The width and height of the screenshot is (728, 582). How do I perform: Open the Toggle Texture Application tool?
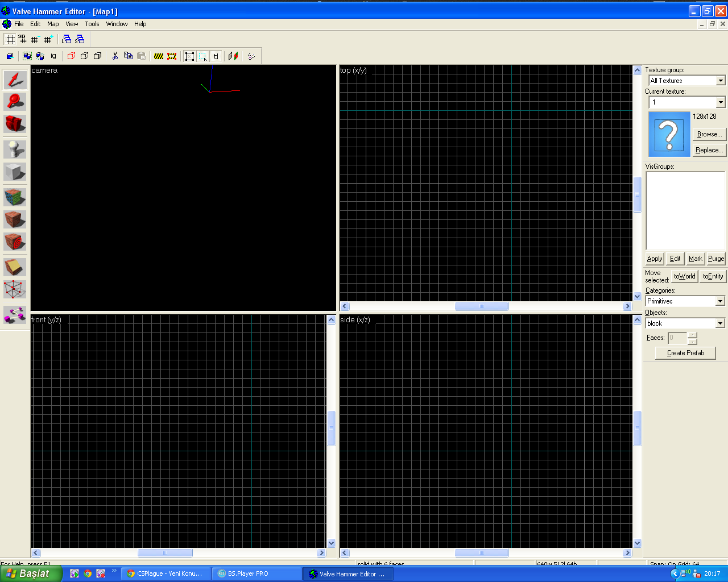[x=15, y=197]
